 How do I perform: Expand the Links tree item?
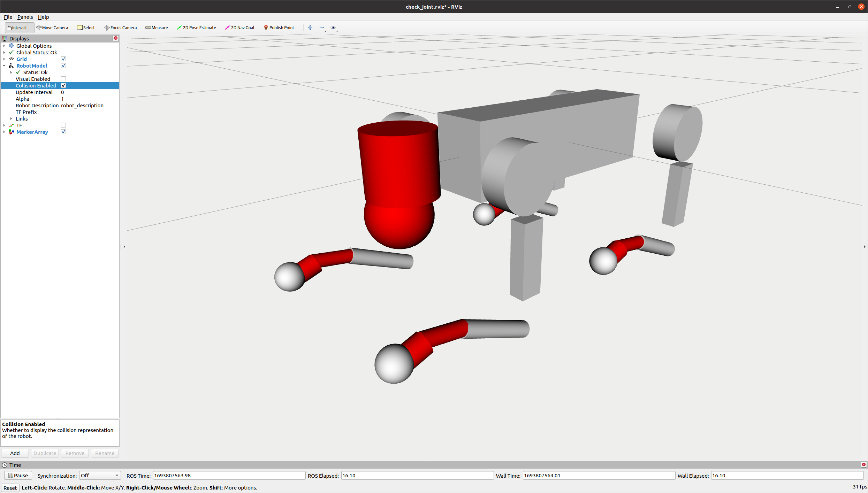(x=11, y=119)
